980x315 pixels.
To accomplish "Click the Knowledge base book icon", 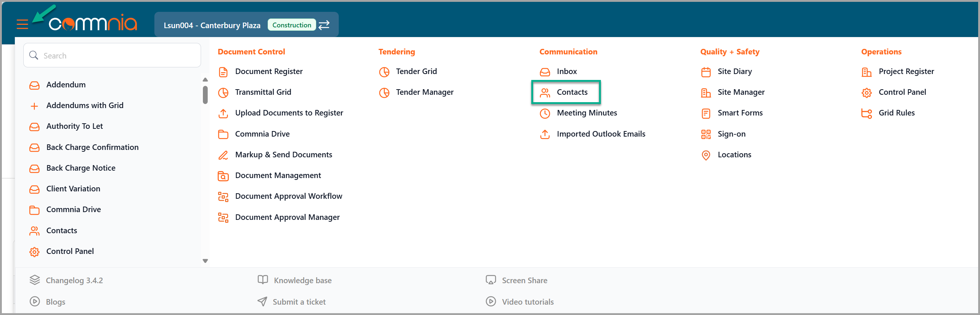I will coord(262,280).
